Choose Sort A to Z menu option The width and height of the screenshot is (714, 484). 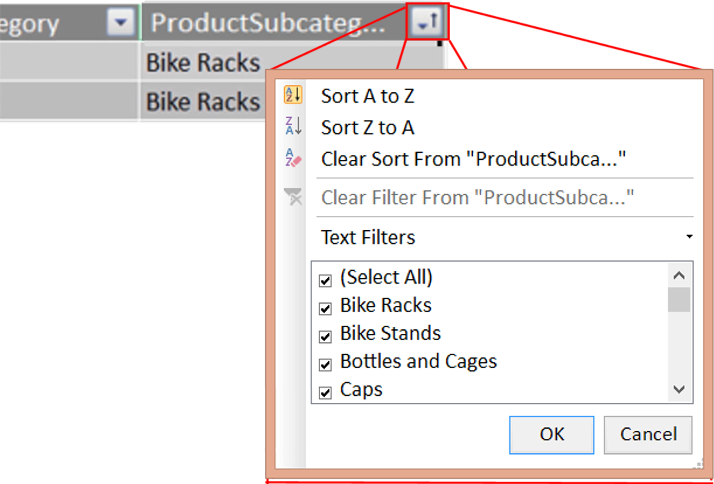tap(367, 96)
